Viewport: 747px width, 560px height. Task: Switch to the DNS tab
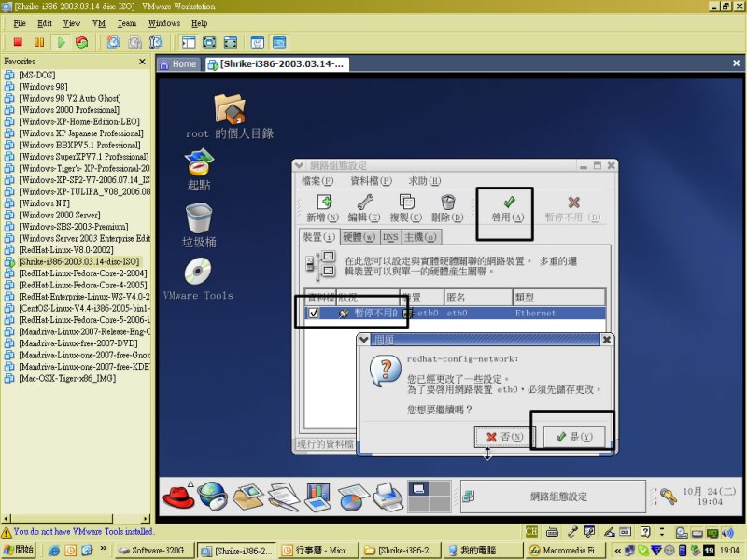point(390,237)
